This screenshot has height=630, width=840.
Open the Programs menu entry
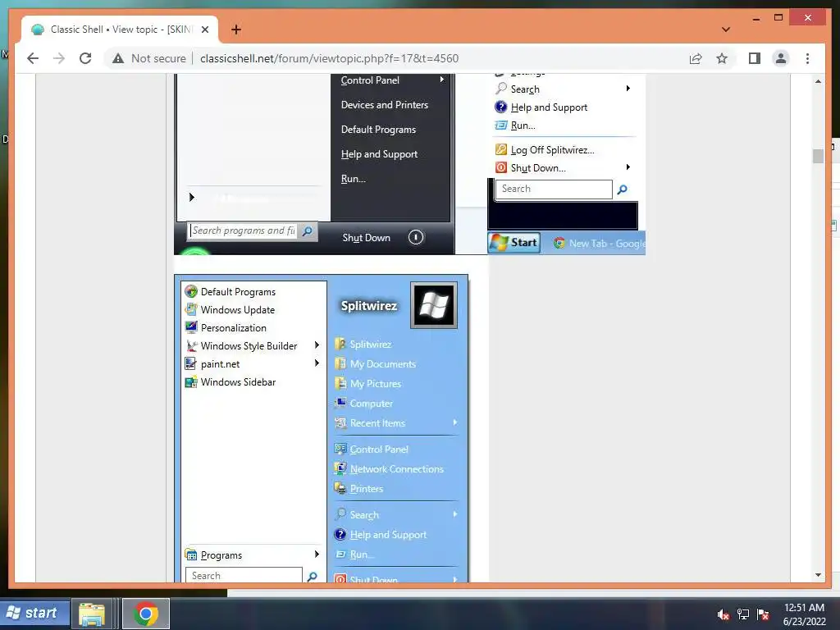(x=252, y=555)
